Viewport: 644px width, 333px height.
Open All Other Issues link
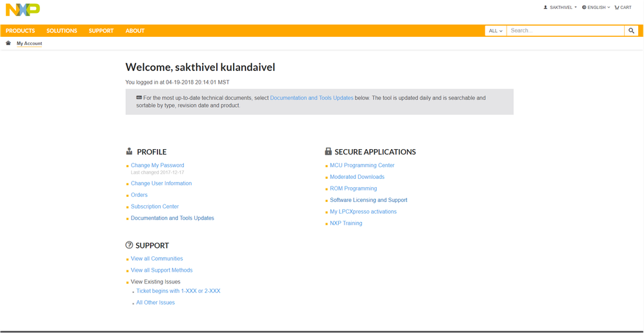pyautogui.click(x=156, y=303)
